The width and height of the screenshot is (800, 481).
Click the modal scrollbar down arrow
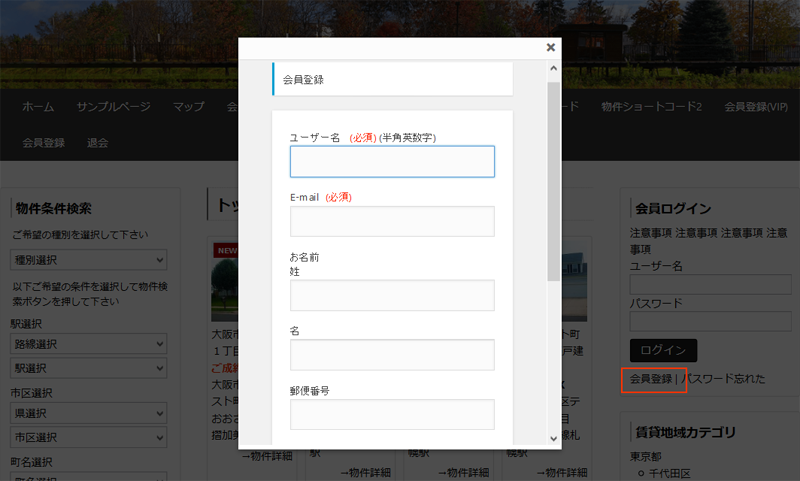pyautogui.click(x=553, y=438)
